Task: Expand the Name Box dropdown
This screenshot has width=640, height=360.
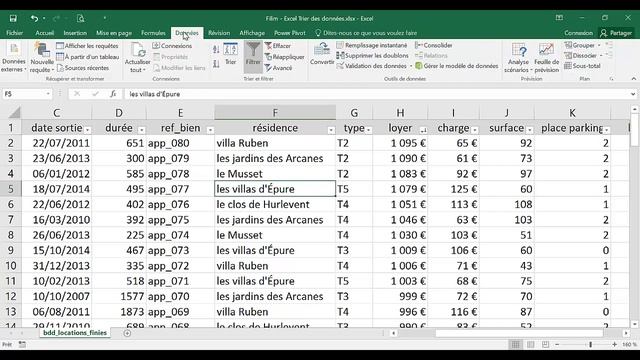Action: click(x=48, y=94)
